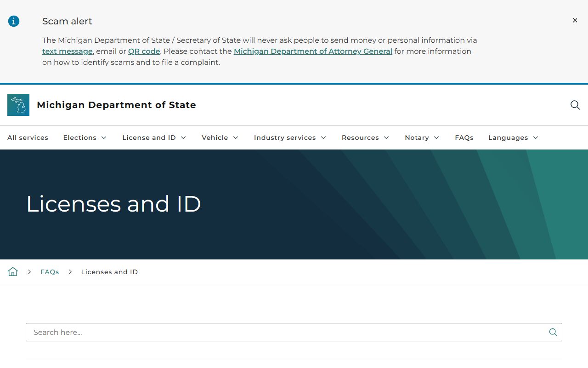This screenshot has height=368, width=588.
Task: Go to FAQs in navigation bar
Action: pos(464,138)
